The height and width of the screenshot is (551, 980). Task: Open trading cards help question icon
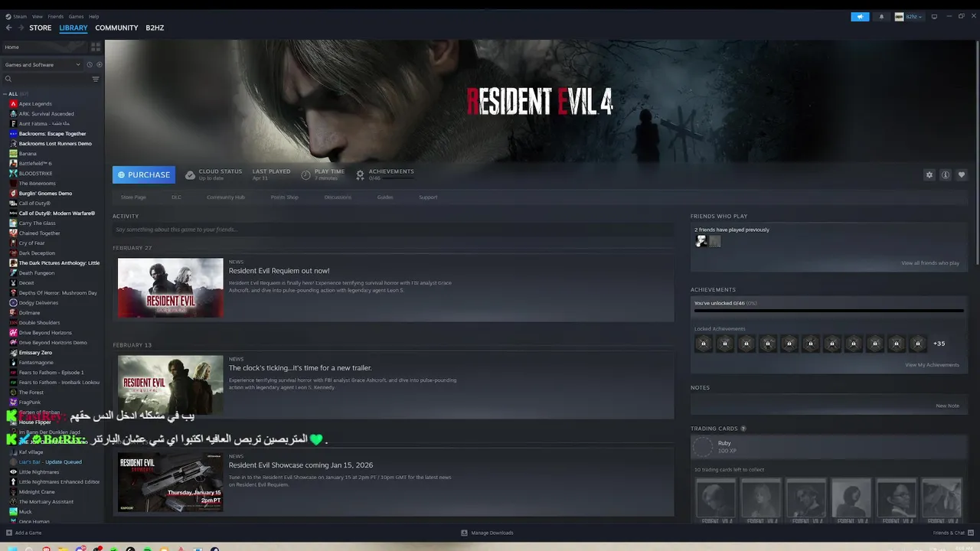[743, 429]
